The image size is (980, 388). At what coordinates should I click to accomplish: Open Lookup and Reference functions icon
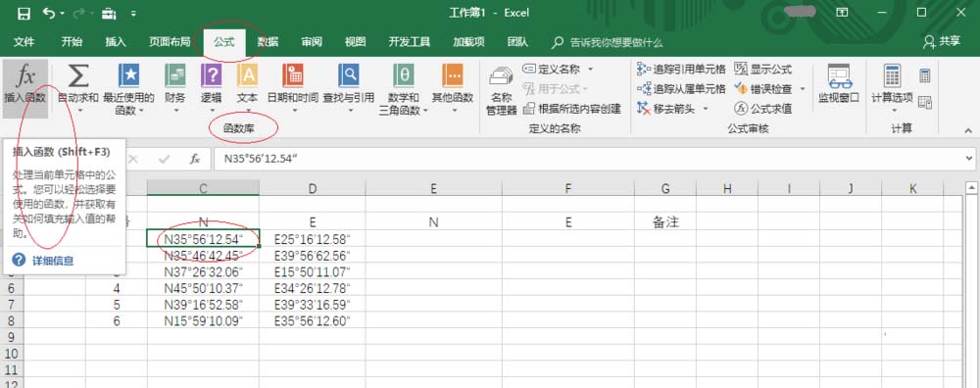click(349, 75)
